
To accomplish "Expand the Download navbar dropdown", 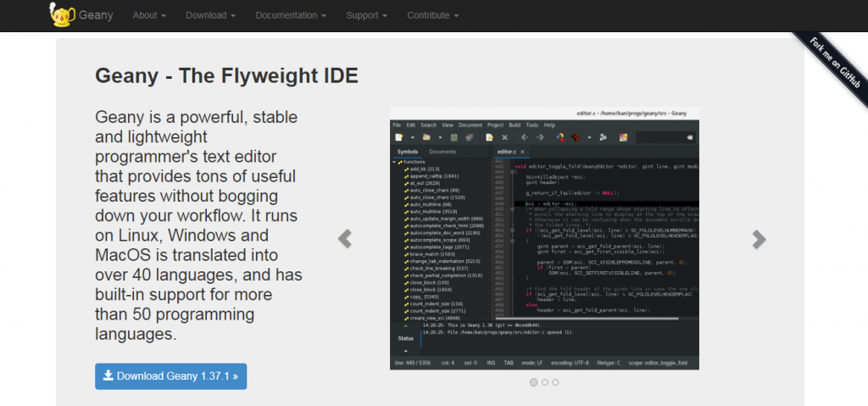I will coord(210,15).
